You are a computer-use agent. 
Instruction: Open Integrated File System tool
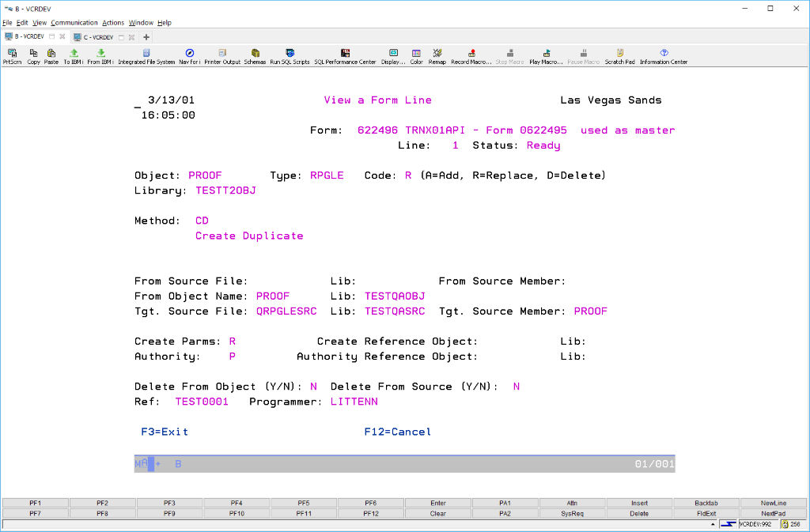point(146,56)
